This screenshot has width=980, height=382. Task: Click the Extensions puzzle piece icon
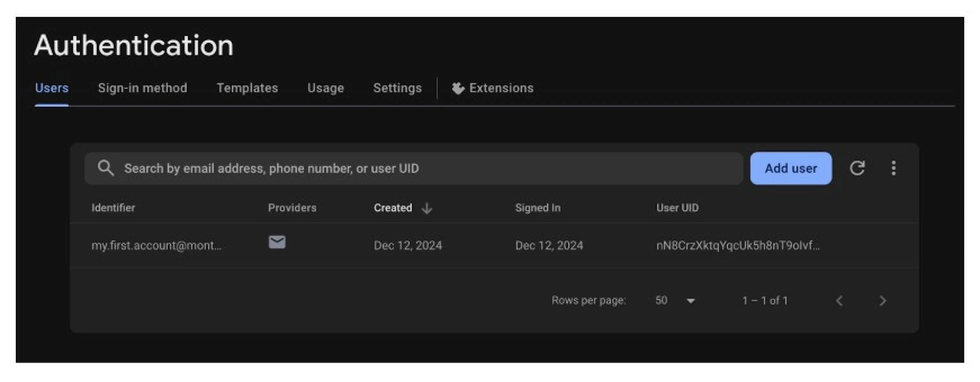point(458,88)
